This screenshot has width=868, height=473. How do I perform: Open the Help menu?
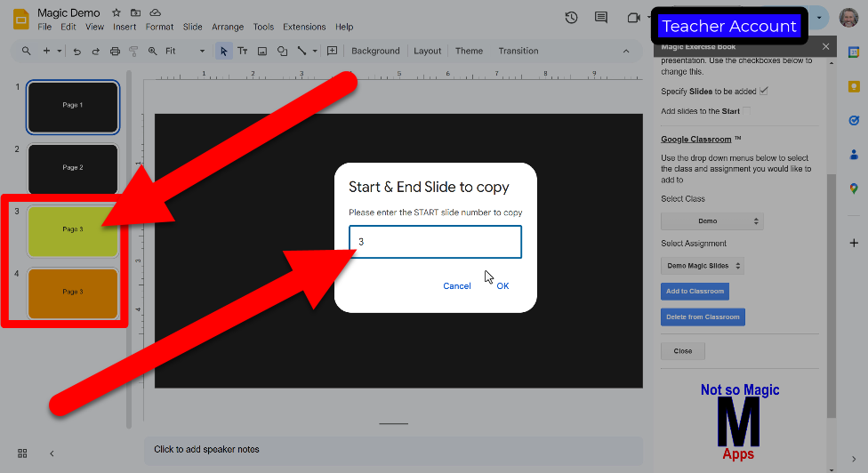344,27
